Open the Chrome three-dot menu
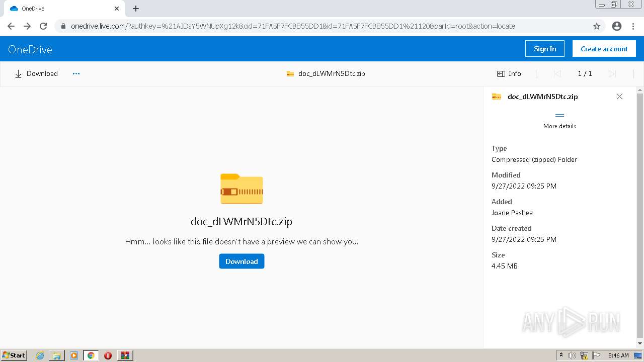The height and width of the screenshot is (362, 644). [x=633, y=26]
